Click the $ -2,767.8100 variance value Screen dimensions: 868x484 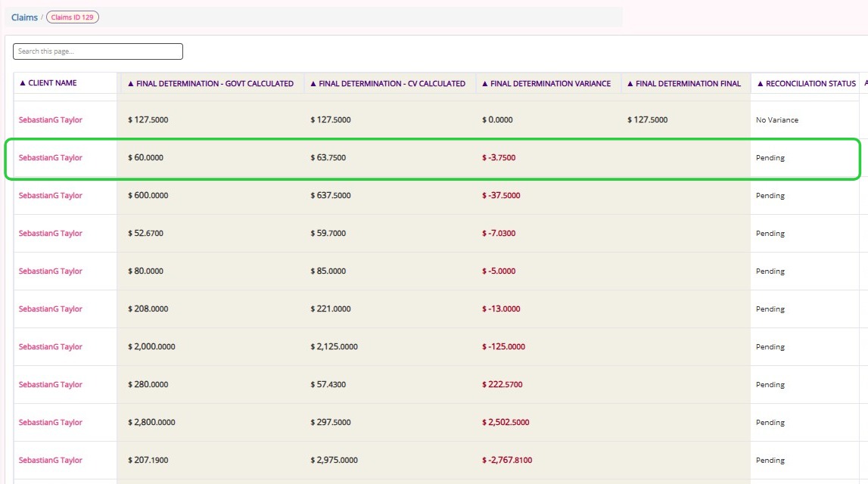[x=507, y=461]
